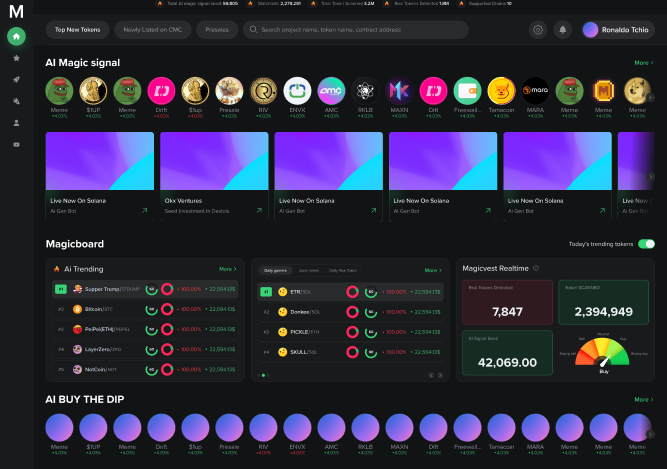
Task: Select MARA token in AI Magic signal
Action: 536,91
